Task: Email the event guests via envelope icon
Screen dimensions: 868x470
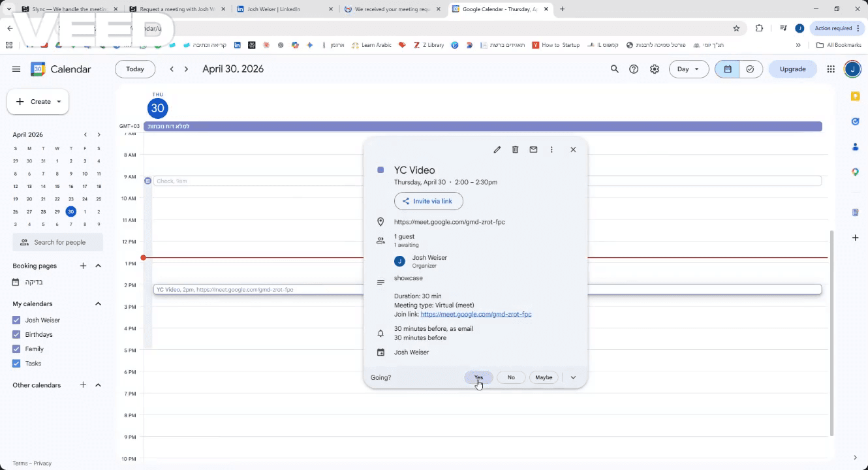Action: tap(533, 149)
